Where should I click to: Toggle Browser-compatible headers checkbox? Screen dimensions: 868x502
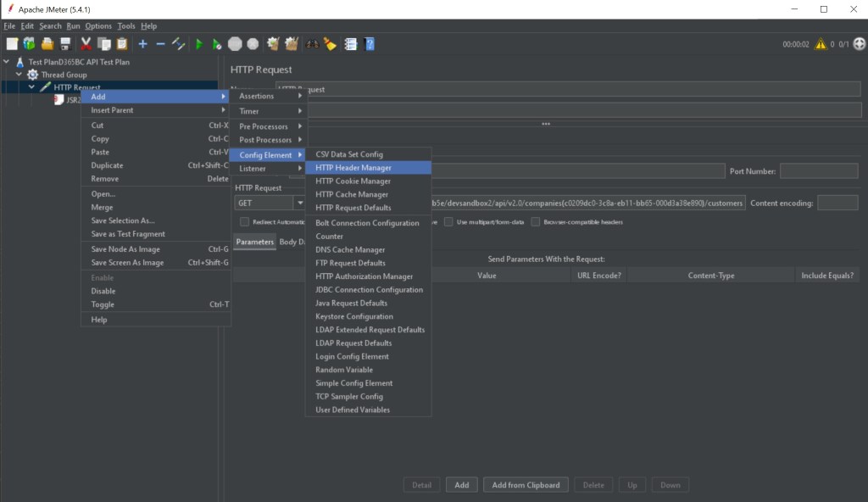coord(535,222)
